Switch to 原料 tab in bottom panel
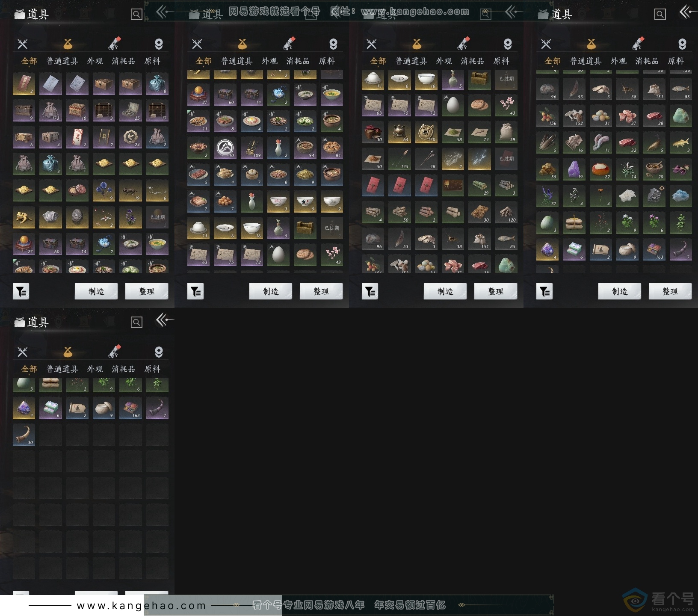The image size is (698, 616). click(x=152, y=369)
